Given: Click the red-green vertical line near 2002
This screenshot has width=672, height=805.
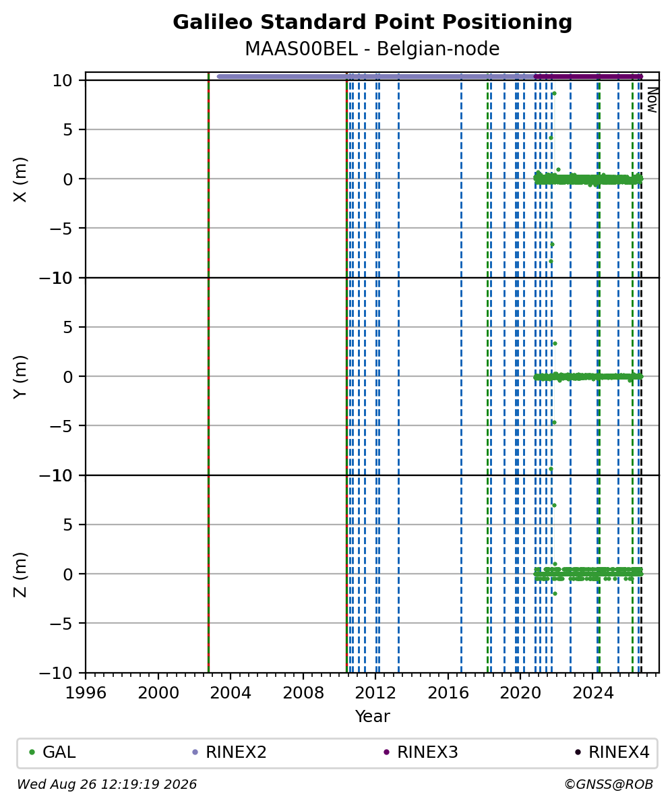Looking at the screenshot, I should point(208,372).
